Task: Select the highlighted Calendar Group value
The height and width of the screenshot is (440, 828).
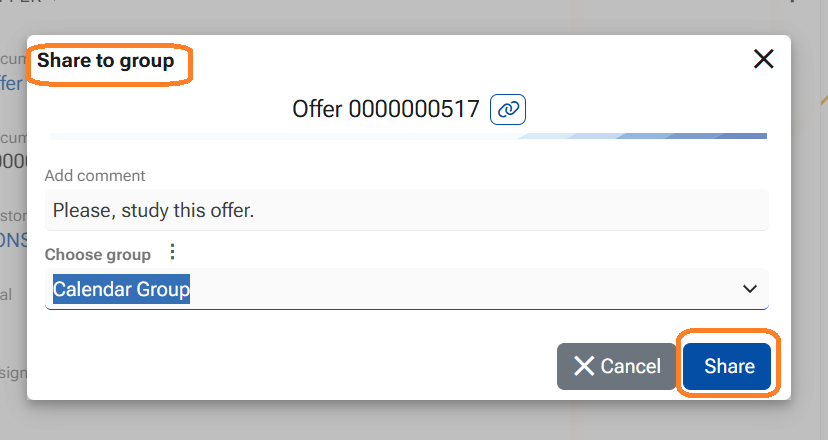Action: point(121,289)
